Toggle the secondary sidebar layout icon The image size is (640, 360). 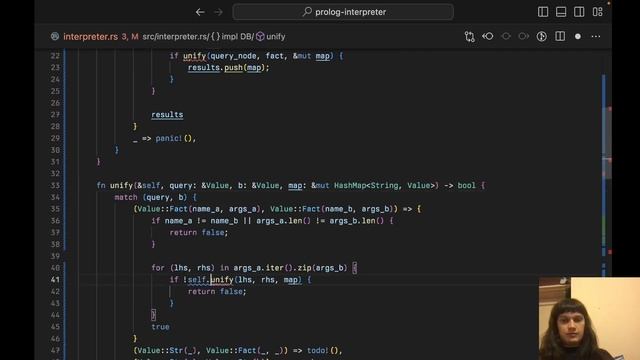coord(579,12)
